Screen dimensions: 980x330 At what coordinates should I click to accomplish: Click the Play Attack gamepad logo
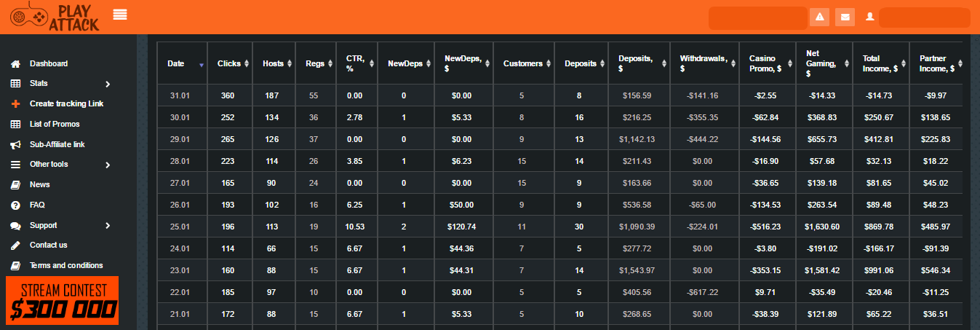click(x=55, y=17)
